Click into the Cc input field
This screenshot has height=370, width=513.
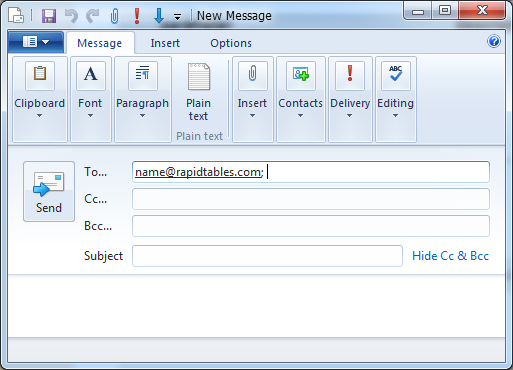point(311,199)
